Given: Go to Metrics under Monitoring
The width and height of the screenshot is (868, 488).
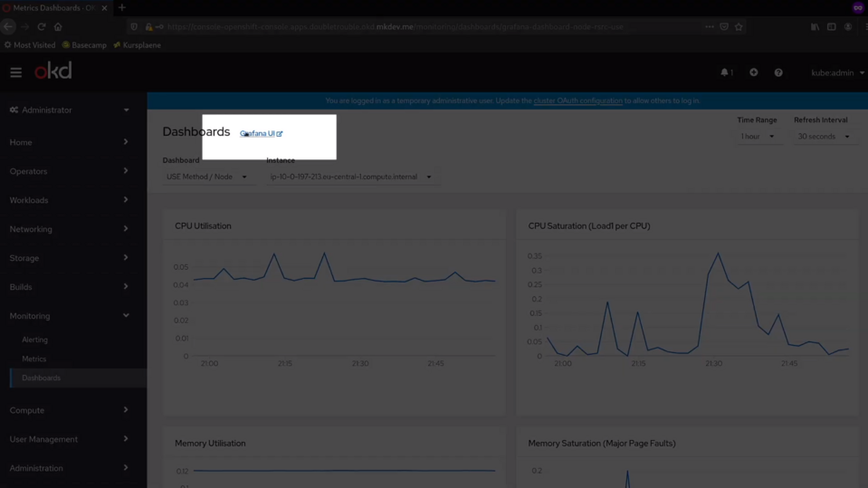Looking at the screenshot, I should click(34, 359).
